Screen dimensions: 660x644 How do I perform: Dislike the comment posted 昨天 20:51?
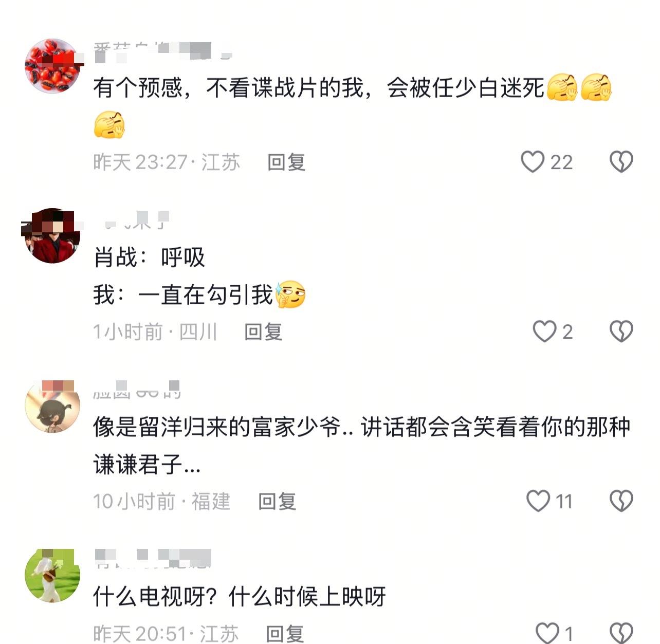(621, 633)
